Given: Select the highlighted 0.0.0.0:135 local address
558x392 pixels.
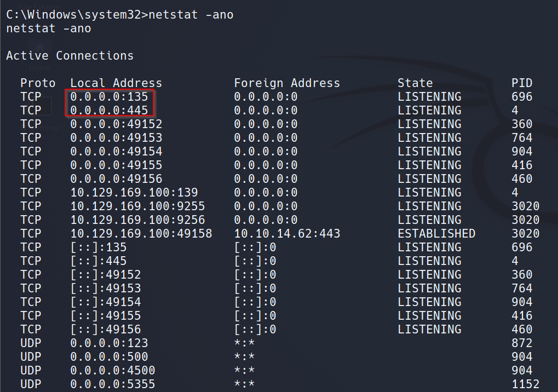Looking at the screenshot, I should tap(109, 97).
